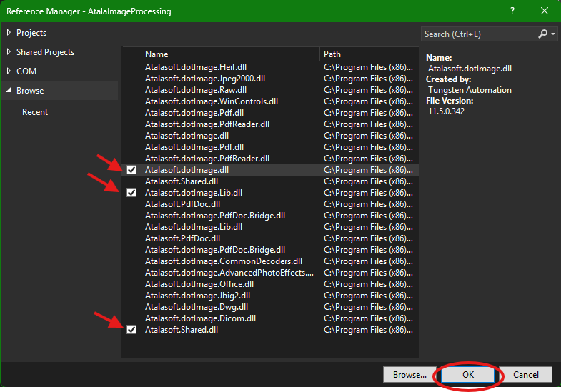Screen dimensions: 561x392
Task: Uncheck the ticked Atalasoft.Shared.dll checkbox at the bottom
Action: click(x=131, y=330)
